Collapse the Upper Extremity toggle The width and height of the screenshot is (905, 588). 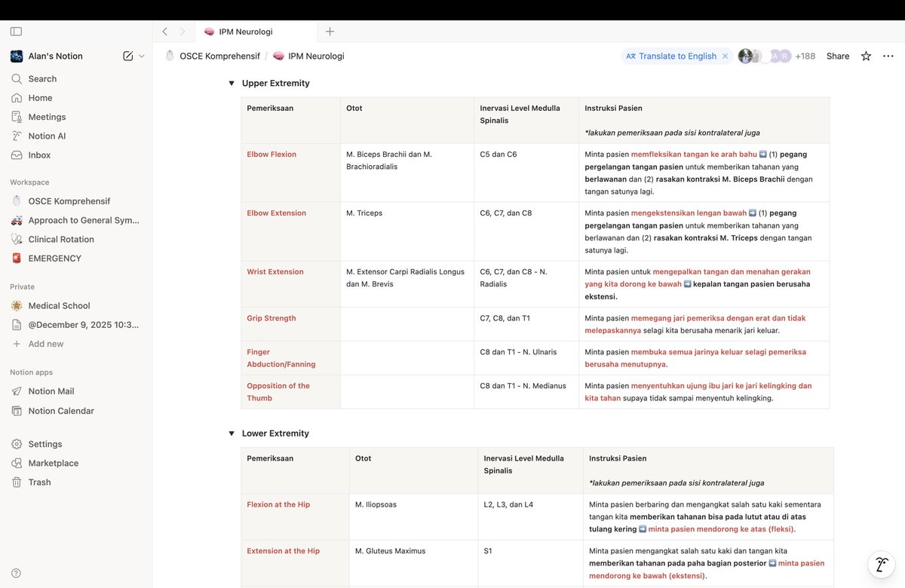(232, 83)
